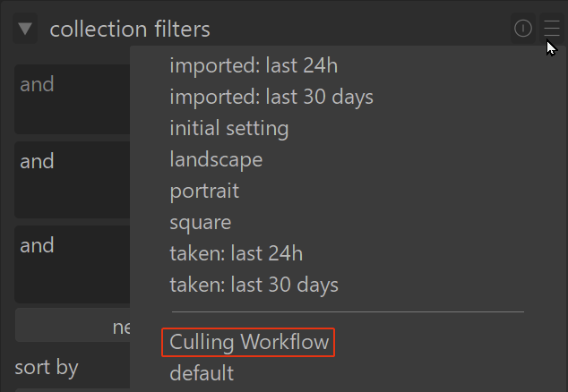Click the first 'and' filter operator

(x=37, y=85)
